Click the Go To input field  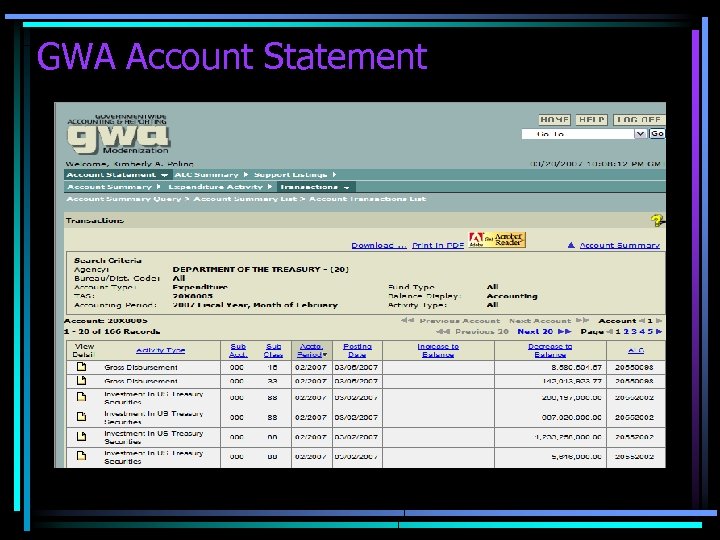click(x=578, y=134)
